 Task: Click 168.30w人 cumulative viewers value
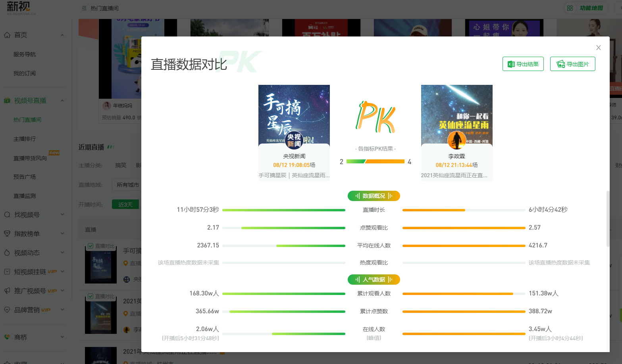click(204, 293)
